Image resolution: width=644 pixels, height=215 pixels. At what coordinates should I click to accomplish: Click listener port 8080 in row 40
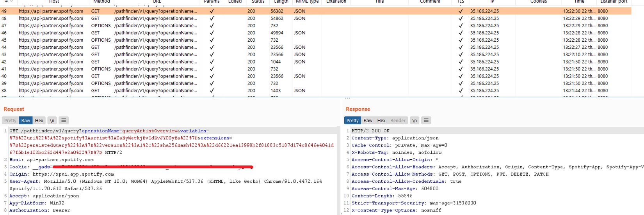(x=603, y=76)
